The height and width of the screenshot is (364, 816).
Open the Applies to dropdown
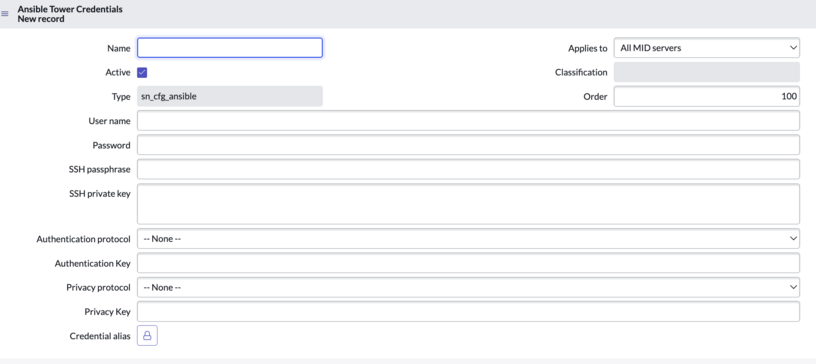coord(707,48)
